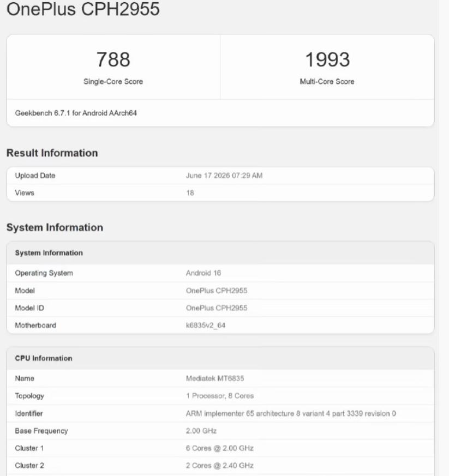Select the Mediatek MT6835 value
The width and height of the screenshot is (449, 476).
click(215, 378)
